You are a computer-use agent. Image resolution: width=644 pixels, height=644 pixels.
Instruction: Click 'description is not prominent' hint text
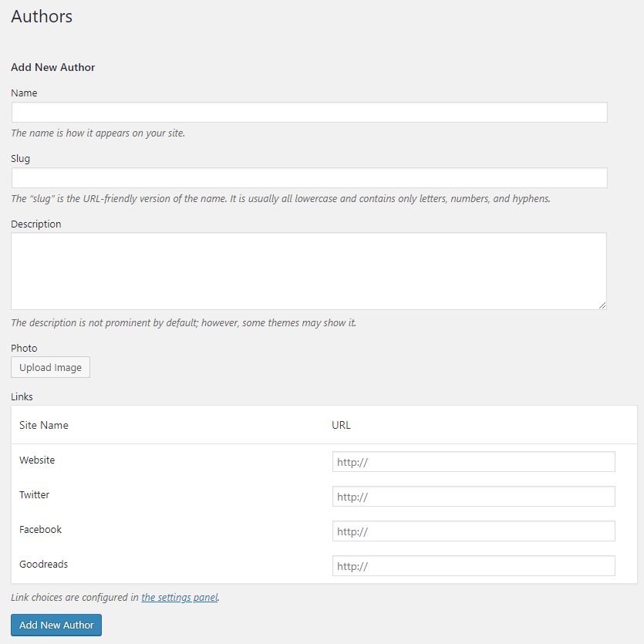click(x=184, y=323)
